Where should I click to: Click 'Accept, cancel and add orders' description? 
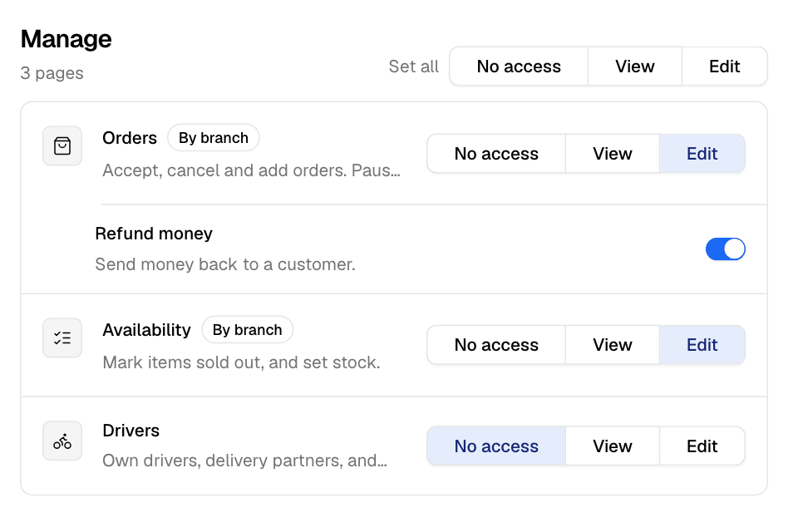click(251, 170)
